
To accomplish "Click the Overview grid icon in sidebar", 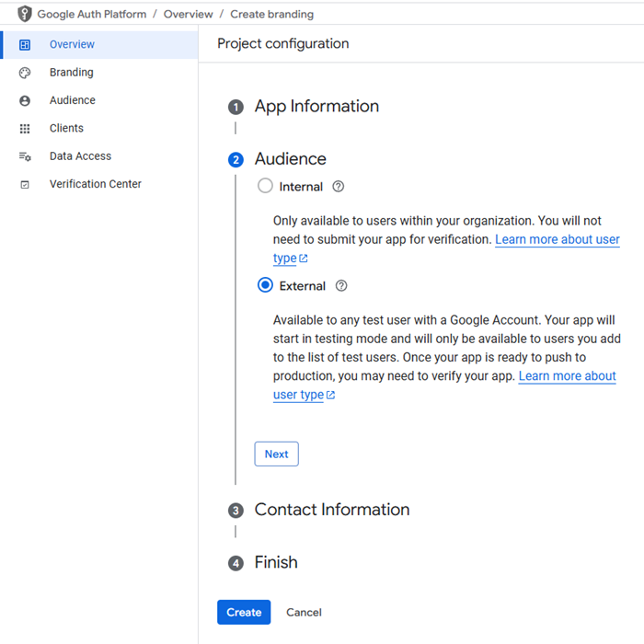I will point(25,44).
